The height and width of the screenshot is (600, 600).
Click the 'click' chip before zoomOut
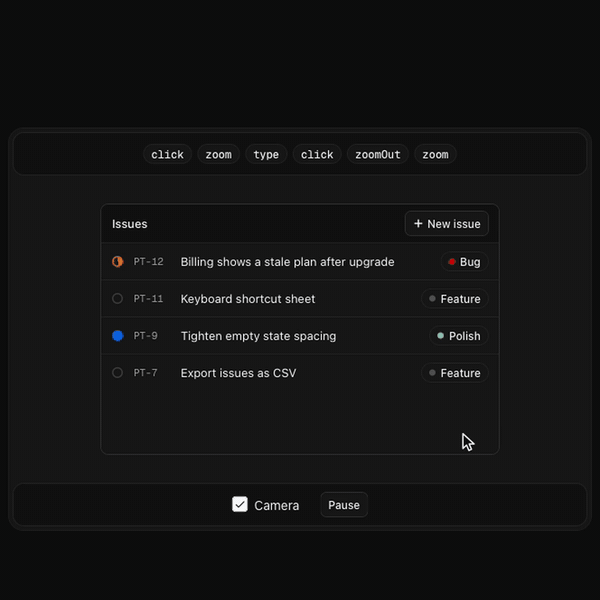point(317,154)
